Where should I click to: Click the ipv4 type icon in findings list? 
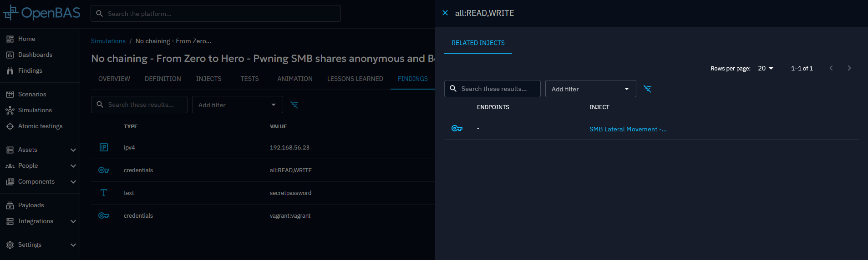(x=104, y=147)
